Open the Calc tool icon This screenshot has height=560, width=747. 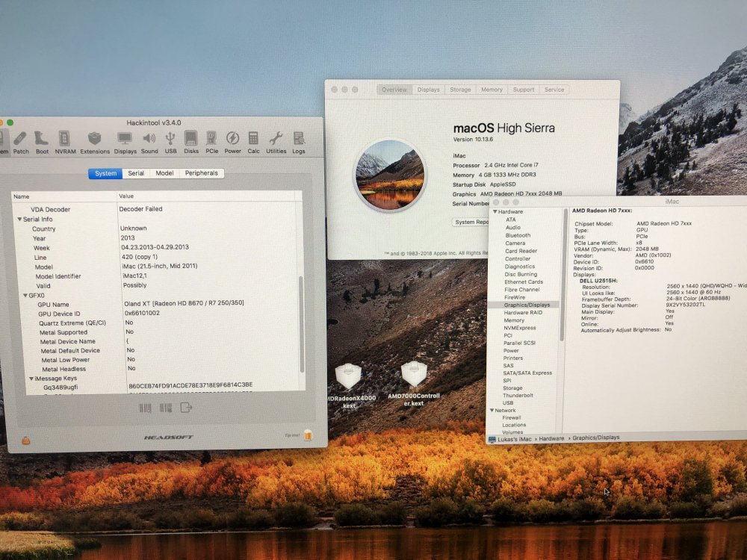click(x=253, y=143)
